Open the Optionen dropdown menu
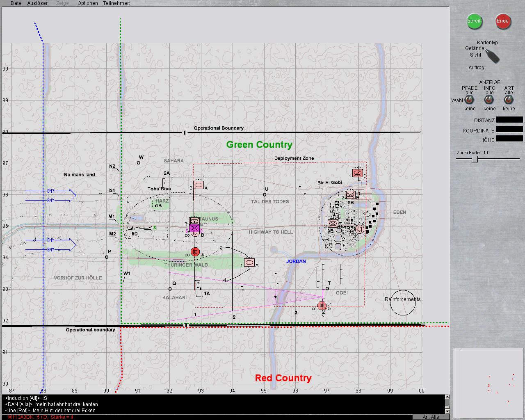 tap(88, 3)
